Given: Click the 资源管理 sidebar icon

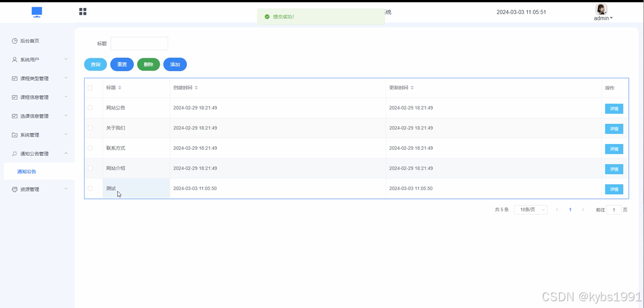Looking at the screenshot, I should [15, 189].
